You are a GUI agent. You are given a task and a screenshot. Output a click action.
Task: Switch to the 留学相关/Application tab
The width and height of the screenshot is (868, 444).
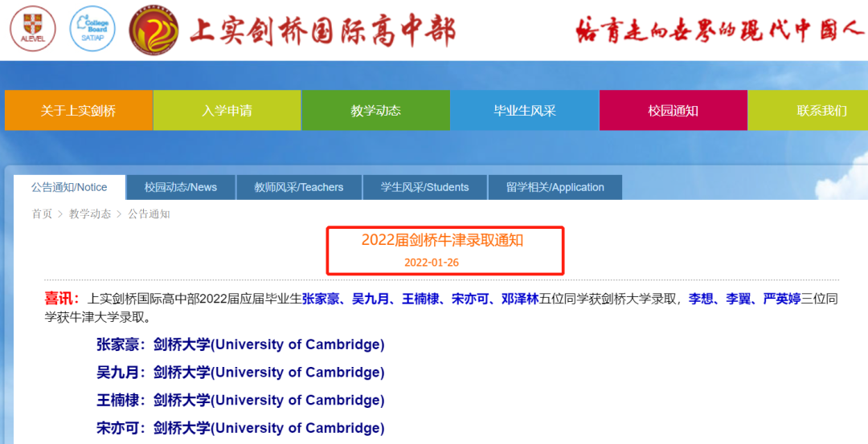[555, 187]
